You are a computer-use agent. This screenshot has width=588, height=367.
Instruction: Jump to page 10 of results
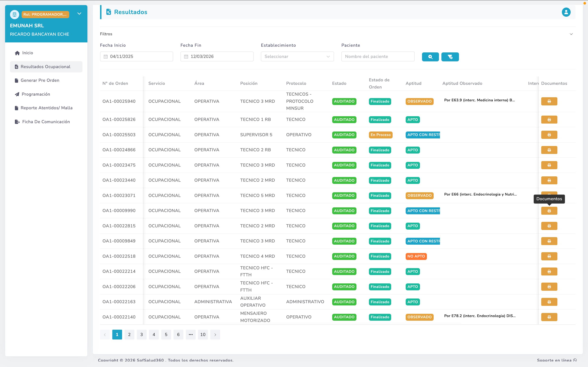[x=203, y=334]
